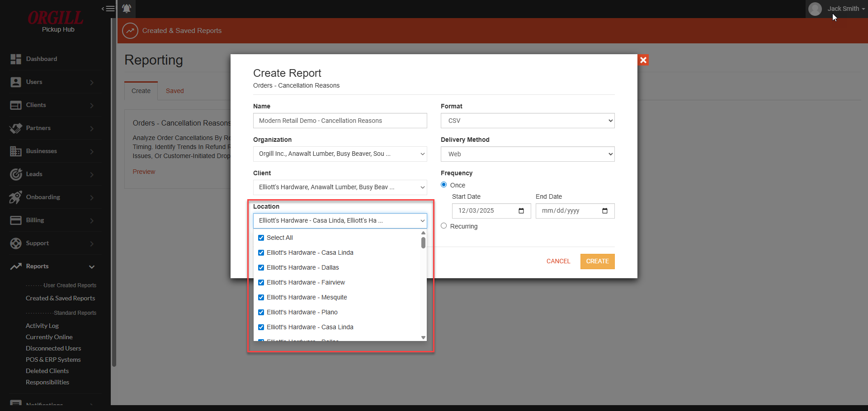Screen dimensions: 868x411
Task: Click the Partners handshake icon
Action: (x=16, y=128)
